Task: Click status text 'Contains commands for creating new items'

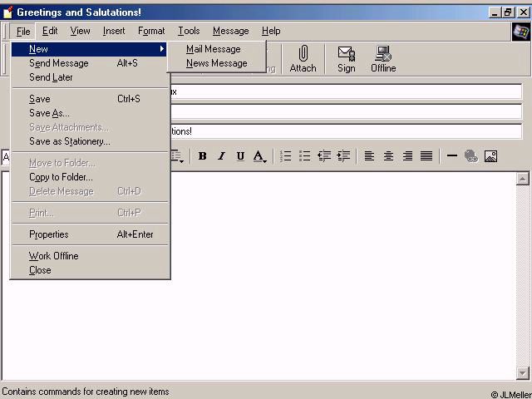Action: pyautogui.click(x=86, y=392)
